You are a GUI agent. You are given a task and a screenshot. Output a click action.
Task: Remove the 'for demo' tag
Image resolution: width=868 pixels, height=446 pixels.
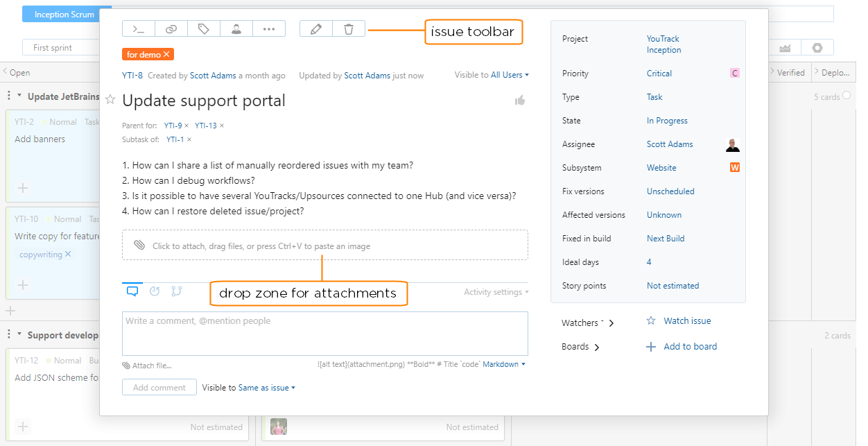(166, 54)
